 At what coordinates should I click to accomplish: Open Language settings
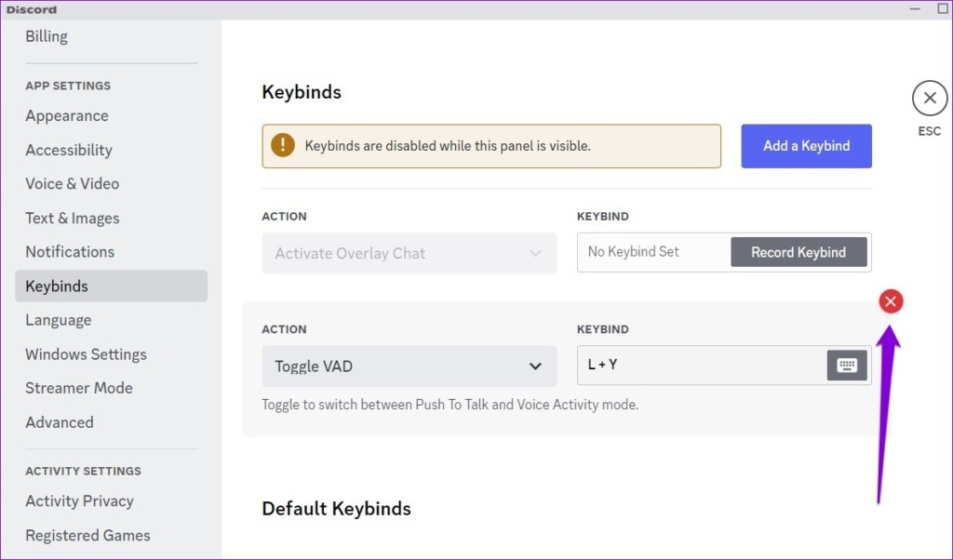58,319
